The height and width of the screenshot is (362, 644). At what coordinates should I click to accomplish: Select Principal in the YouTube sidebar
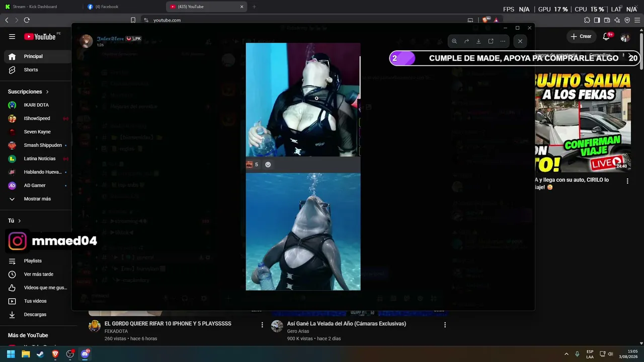(x=36, y=56)
